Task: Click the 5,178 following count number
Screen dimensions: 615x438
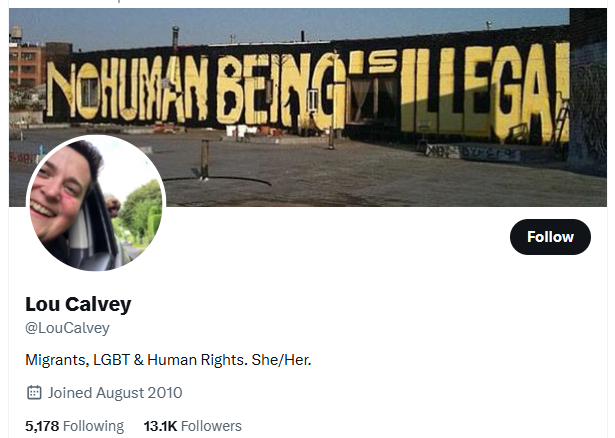Action: (42, 426)
